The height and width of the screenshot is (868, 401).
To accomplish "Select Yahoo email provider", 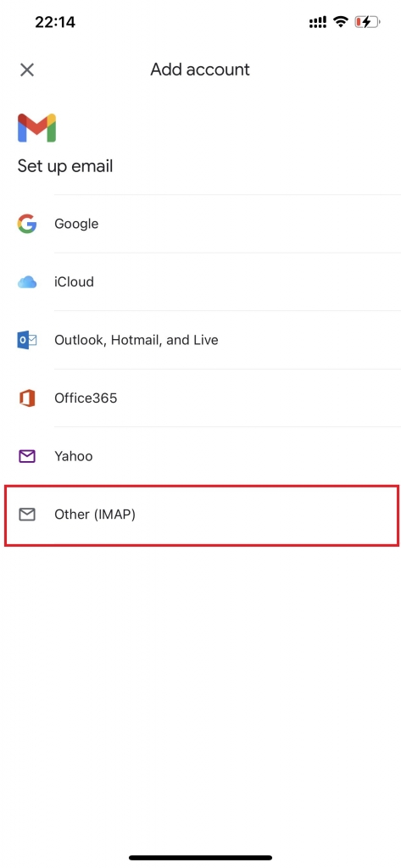I will 200,457.
